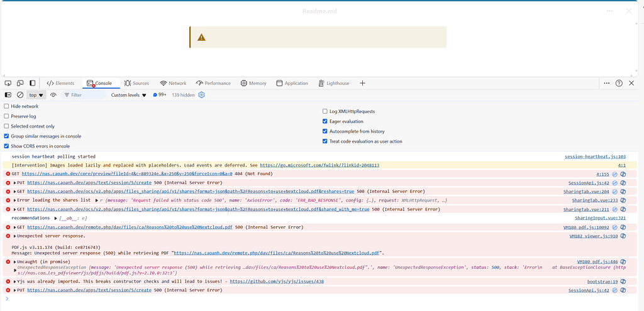
Task: Click the console prompt input line
Action: pyautogui.click(x=322, y=298)
